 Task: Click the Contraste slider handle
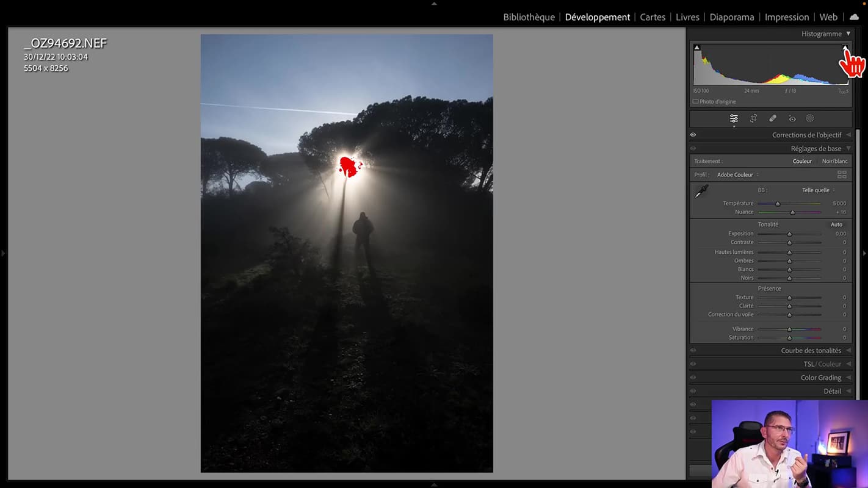(x=789, y=242)
